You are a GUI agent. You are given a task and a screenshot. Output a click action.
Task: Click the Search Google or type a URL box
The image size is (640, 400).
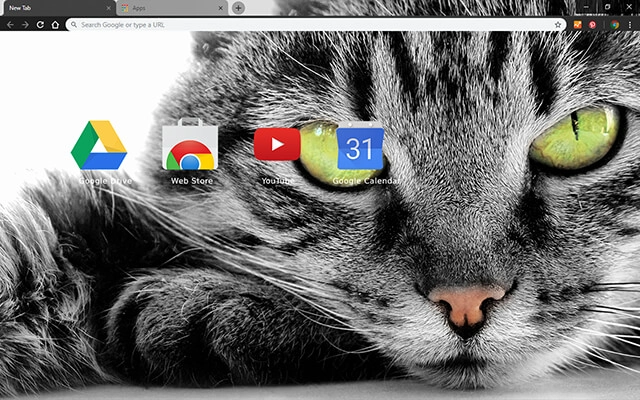pos(316,25)
